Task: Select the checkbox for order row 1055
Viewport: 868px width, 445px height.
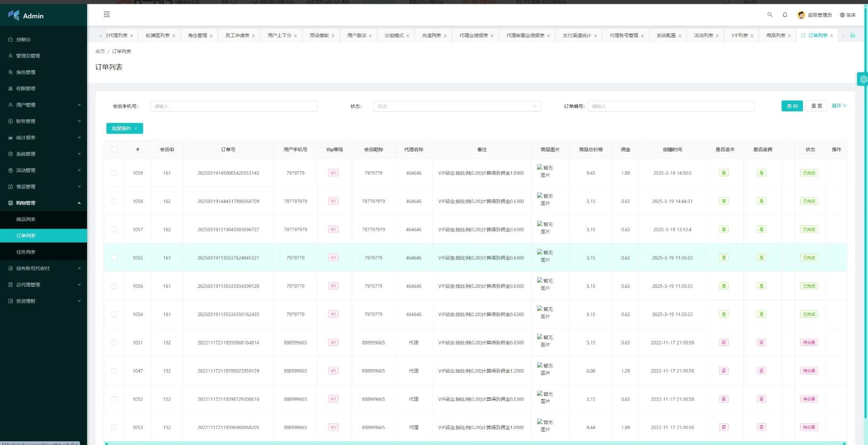Action: (x=114, y=258)
